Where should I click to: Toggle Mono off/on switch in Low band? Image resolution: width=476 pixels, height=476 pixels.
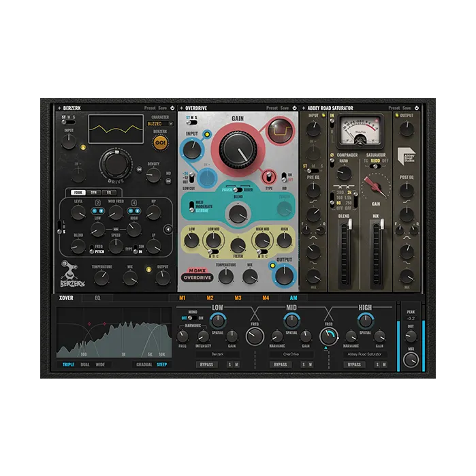click(193, 318)
